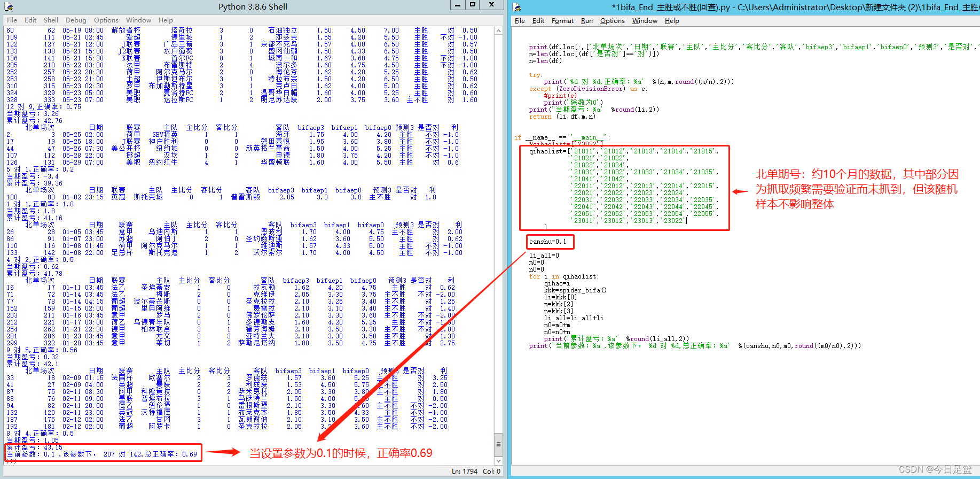Click the 'n=len(df)' code line
The height and width of the screenshot is (479, 980).
(x=545, y=61)
